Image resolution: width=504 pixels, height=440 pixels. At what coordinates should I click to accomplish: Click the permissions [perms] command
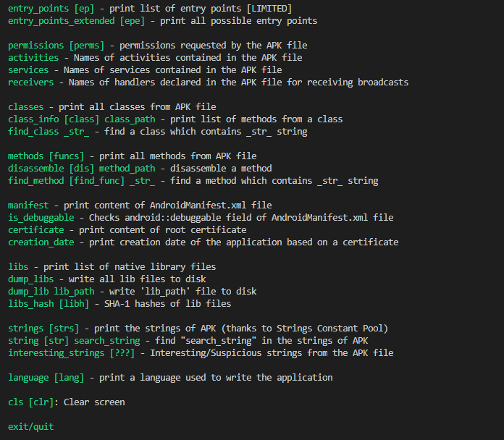(56, 46)
